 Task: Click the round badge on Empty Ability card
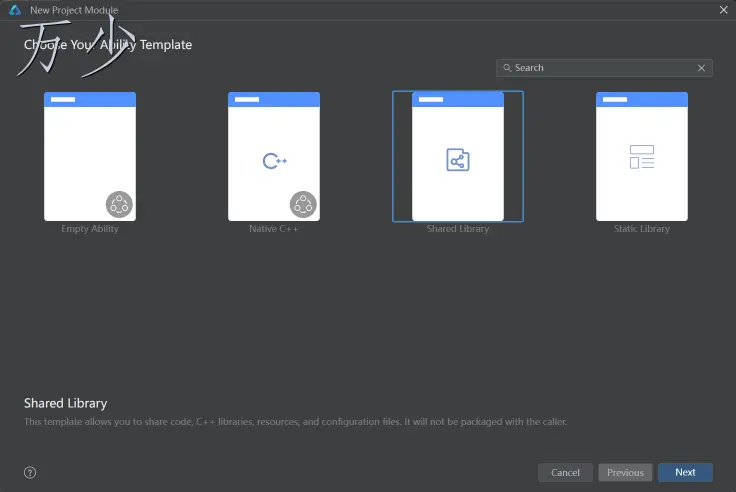(119, 205)
